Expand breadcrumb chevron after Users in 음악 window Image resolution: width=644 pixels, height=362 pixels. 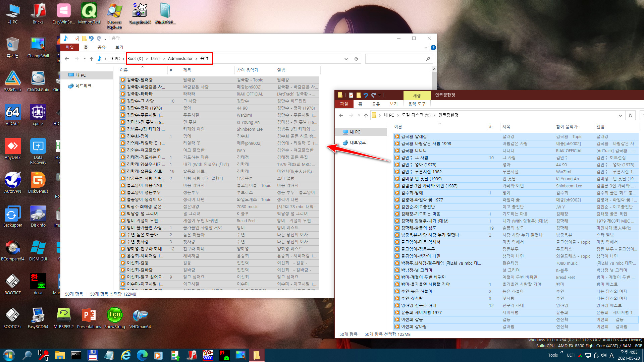[164, 59]
